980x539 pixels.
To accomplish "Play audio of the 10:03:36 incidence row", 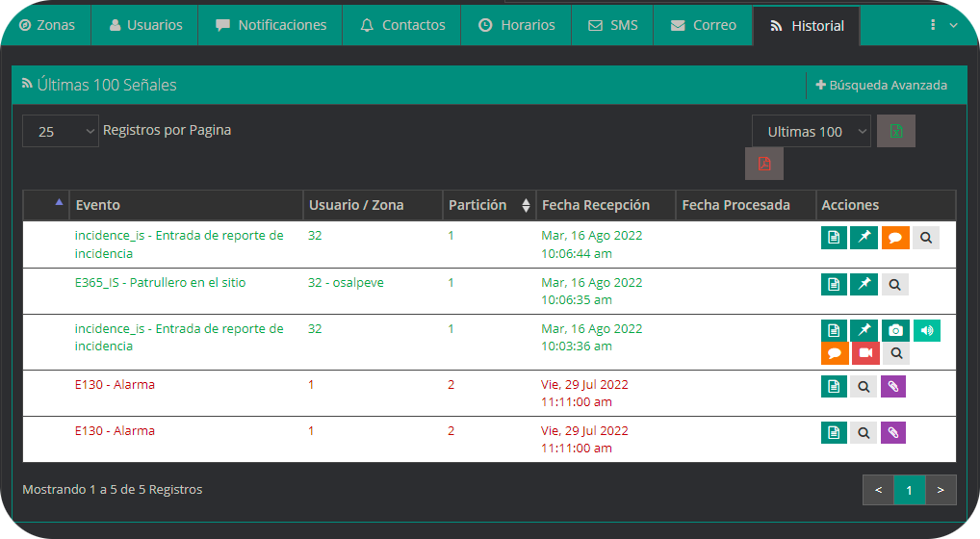I will [x=926, y=330].
